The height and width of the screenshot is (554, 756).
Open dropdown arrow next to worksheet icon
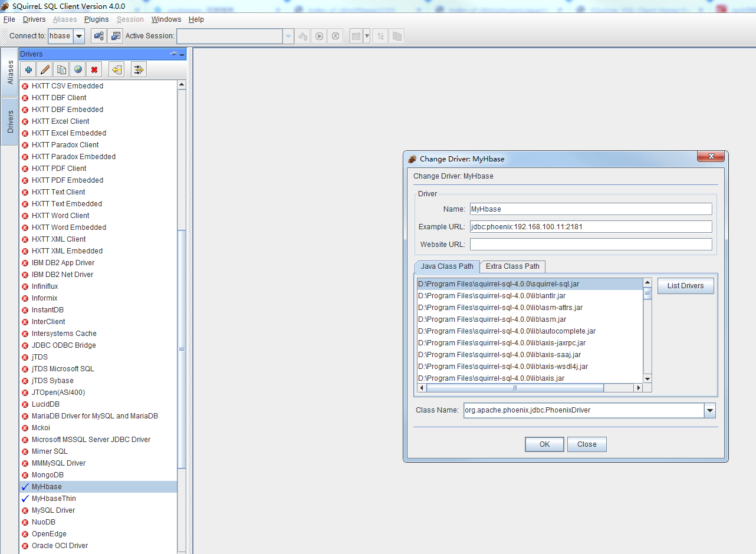[367, 36]
